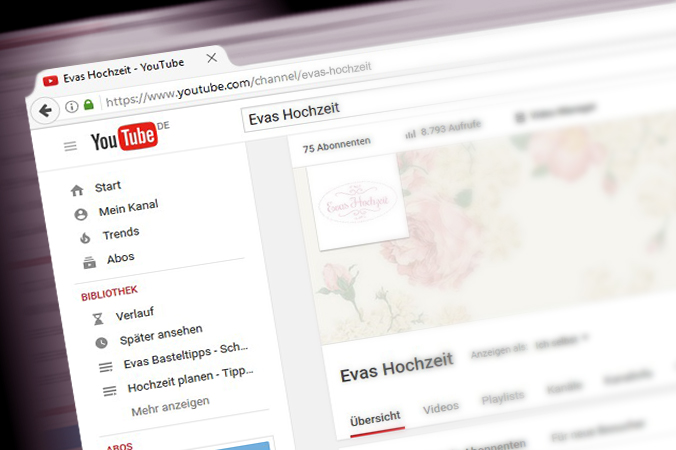The image size is (676, 450).
Task: Click the ABOS section heading
Action: (119, 446)
